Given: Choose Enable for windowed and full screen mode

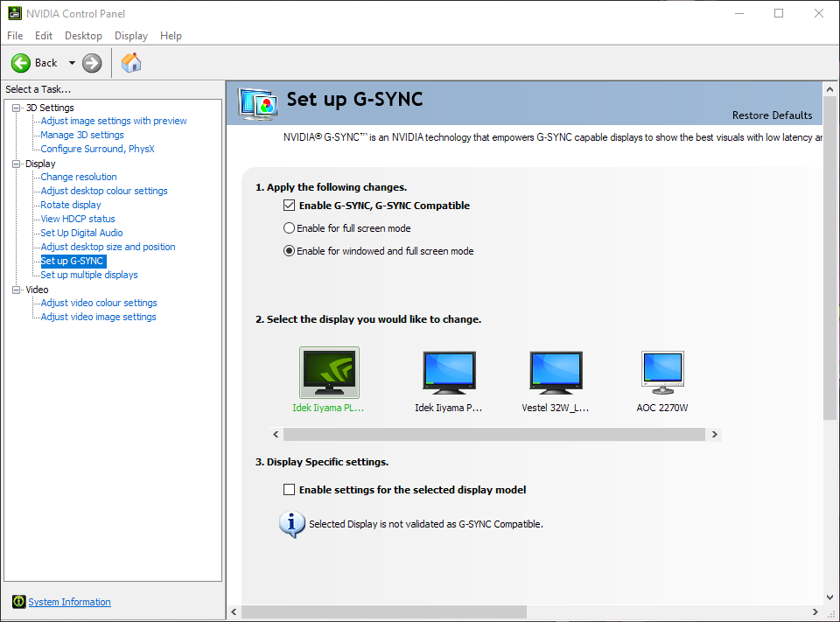Looking at the screenshot, I should (x=290, y=251).
